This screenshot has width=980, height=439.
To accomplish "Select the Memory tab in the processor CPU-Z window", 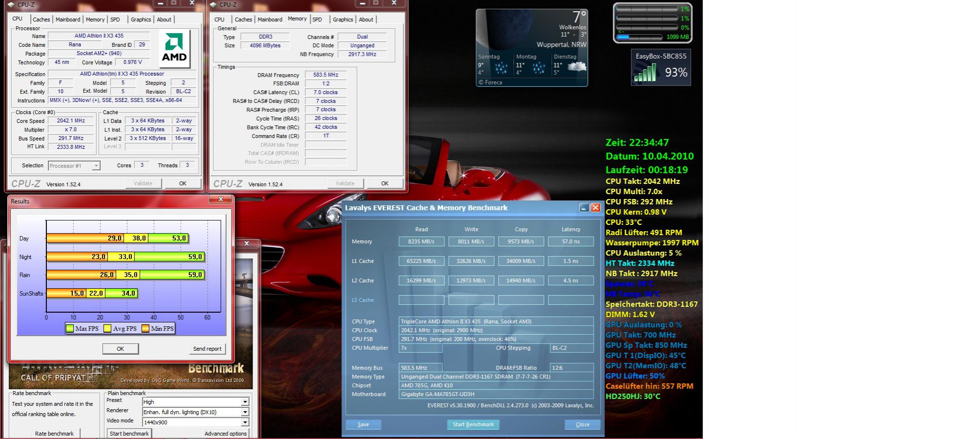I will coord(95,20).
